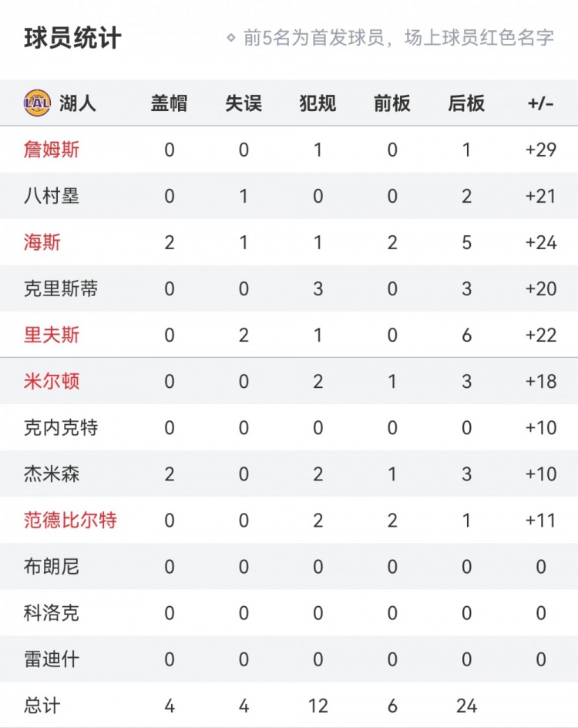Click the 总计 totals row label
Viewport: 578px width, 728px height.
click(x=42, y=705)
